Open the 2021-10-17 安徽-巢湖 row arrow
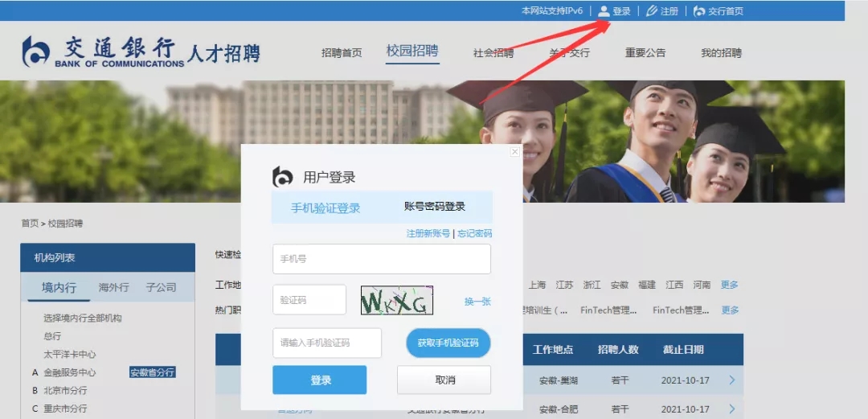This screenshot has height=419, width=868. [732, 380]
